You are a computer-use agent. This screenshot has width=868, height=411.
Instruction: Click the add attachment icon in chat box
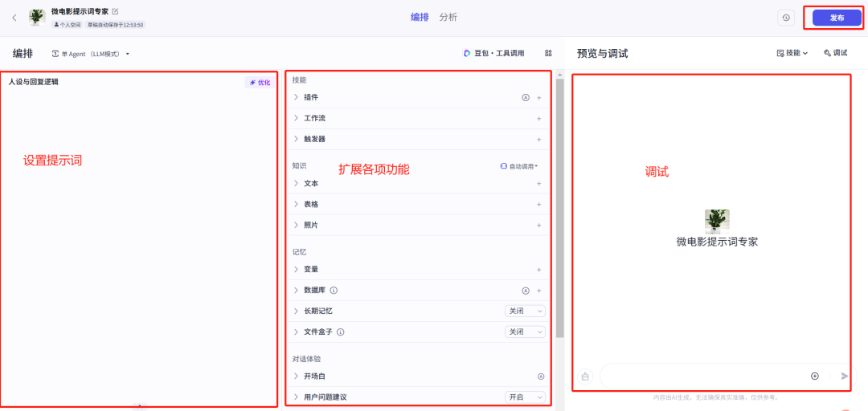point(814,376)
